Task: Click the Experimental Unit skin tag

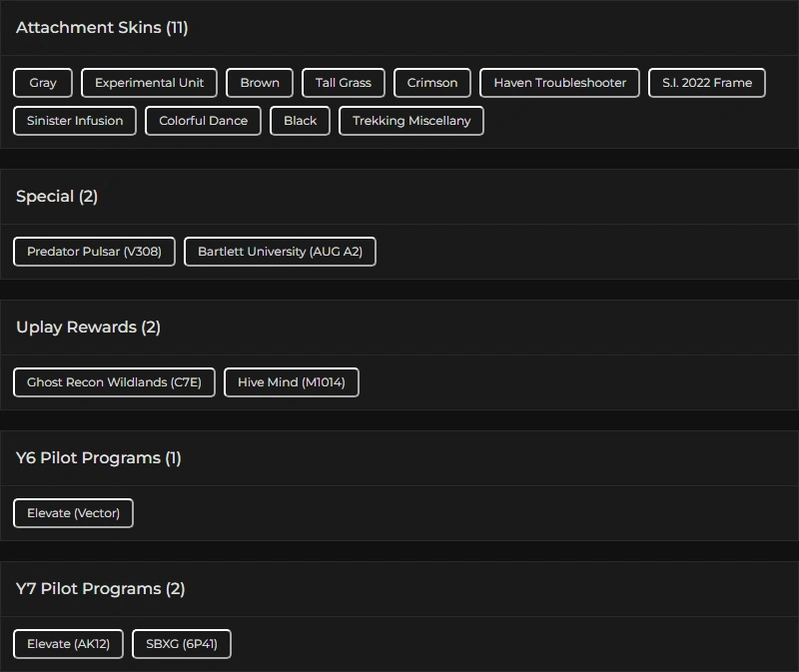Action: [149, 83]
